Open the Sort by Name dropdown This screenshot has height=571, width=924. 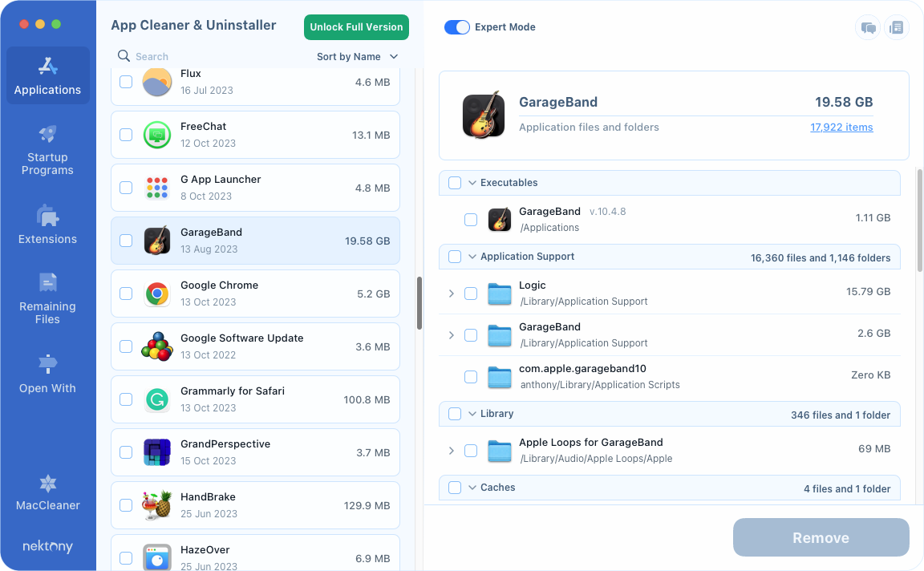(x=358, y=56)
